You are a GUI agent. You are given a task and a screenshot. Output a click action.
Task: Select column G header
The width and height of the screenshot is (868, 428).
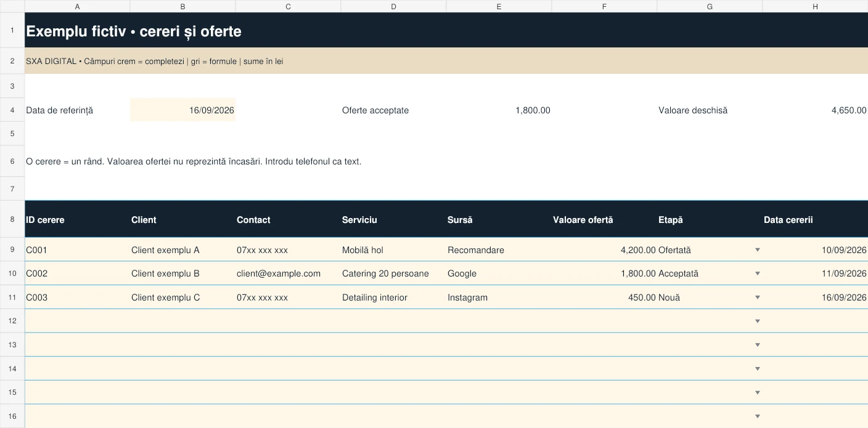(x=710, y=6)
